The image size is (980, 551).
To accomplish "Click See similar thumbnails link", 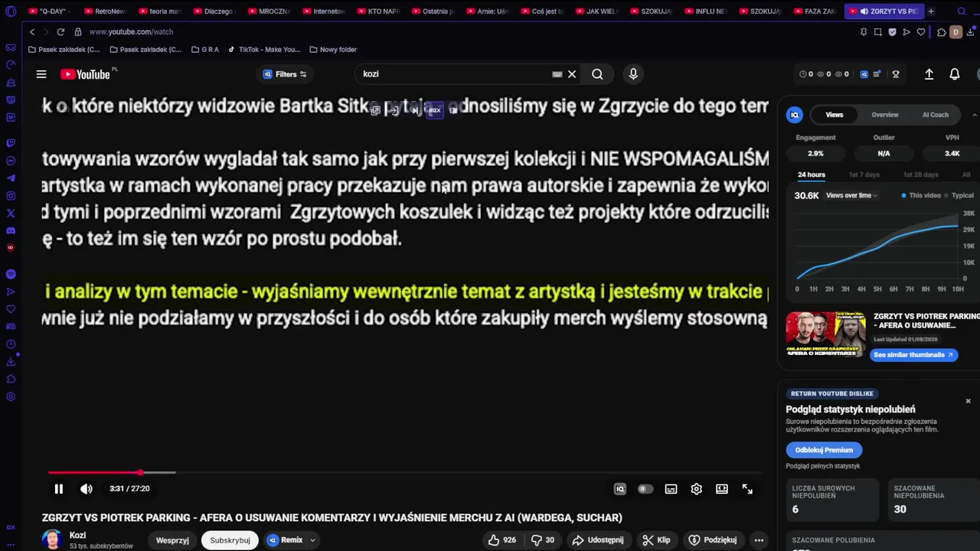I will (x=913, y=355).
